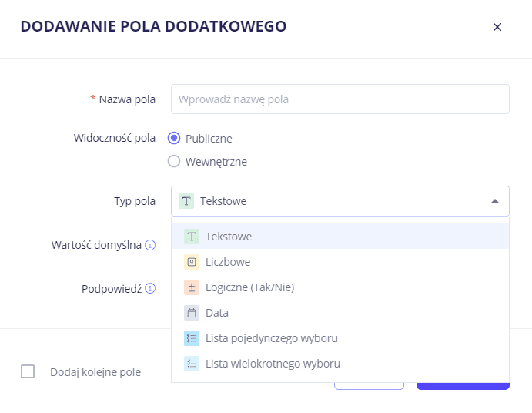Pick the Liczbowe field type
Screen dimensions: 532x413
click(x=228, y=262)
